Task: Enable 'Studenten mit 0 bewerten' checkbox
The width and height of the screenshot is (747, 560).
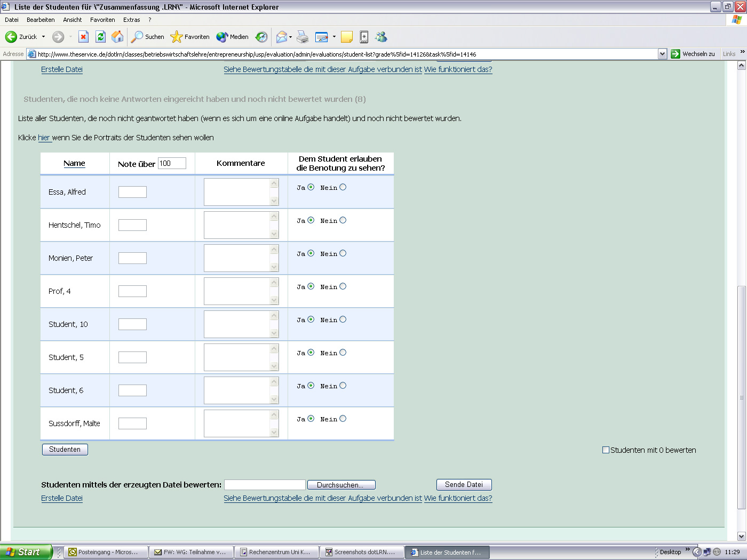Action: click(x=606, y=450)
